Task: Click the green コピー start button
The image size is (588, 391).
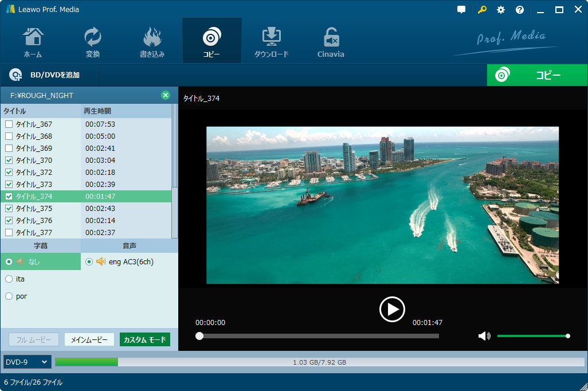Action: click(x=536, y=75)
